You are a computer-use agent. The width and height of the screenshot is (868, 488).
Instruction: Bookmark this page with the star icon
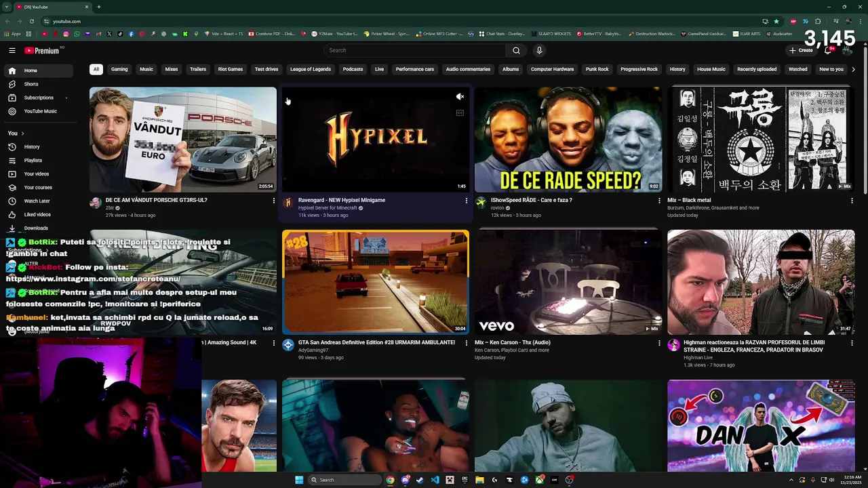776,21
